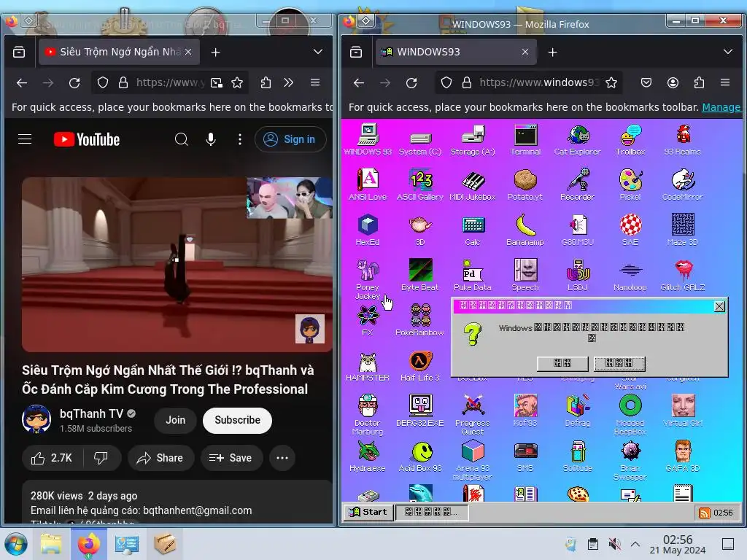Launch Terminal in Windows93
747x560 pixels.
[525, 140]
